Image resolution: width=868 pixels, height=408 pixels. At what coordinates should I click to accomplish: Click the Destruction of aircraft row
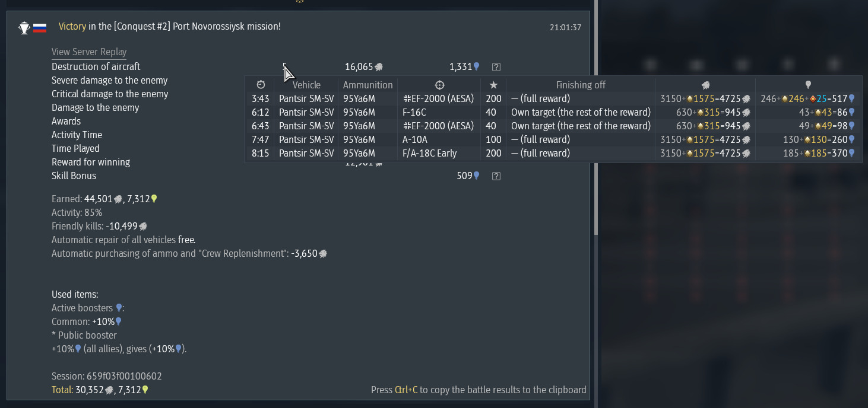click(276, 67)
